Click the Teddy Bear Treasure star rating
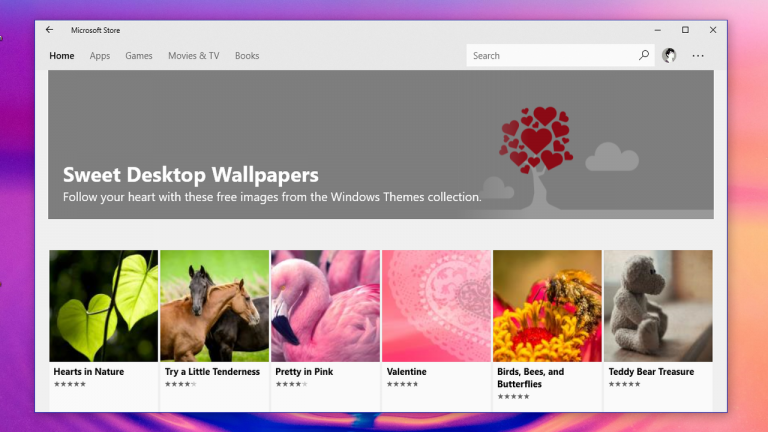The image size is (768, 432). pos(624,384)
